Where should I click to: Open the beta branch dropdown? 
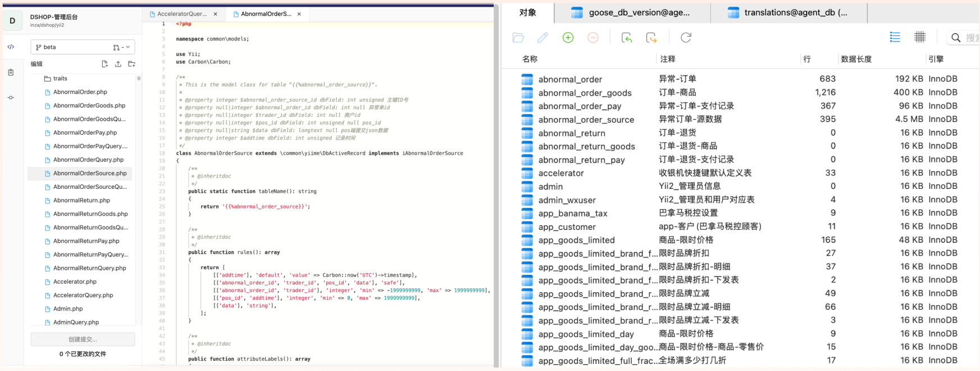coord(83,47)
